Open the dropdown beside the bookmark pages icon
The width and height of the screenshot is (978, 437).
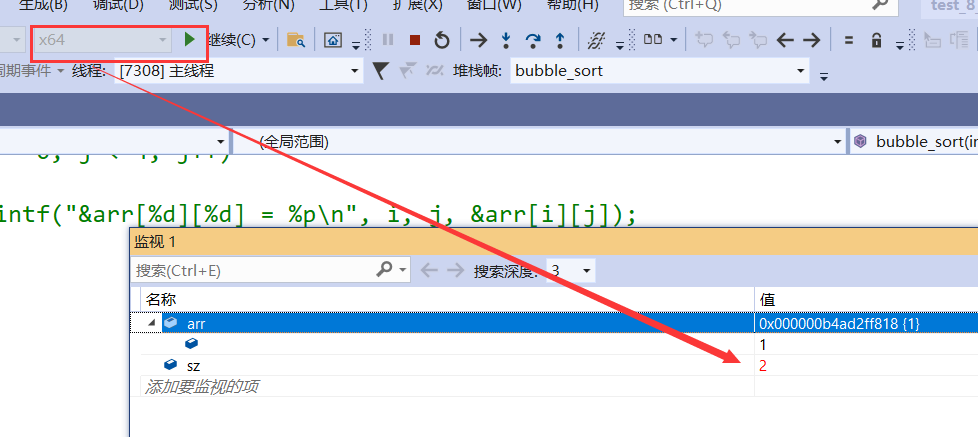[x=674, y=41]
